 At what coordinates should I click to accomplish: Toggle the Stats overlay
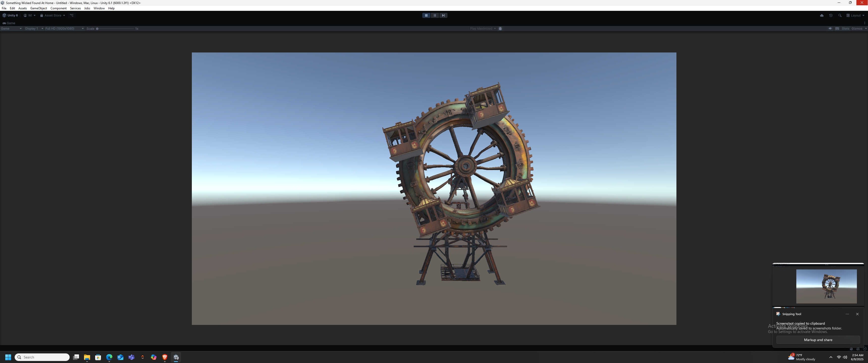pyautogui.click(x=846, y=29)
